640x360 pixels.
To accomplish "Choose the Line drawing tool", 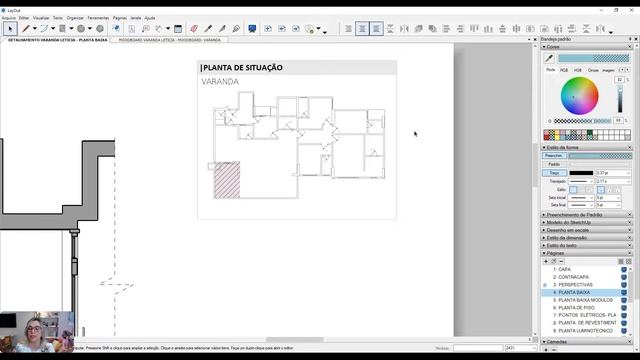I will pos(26,29).
